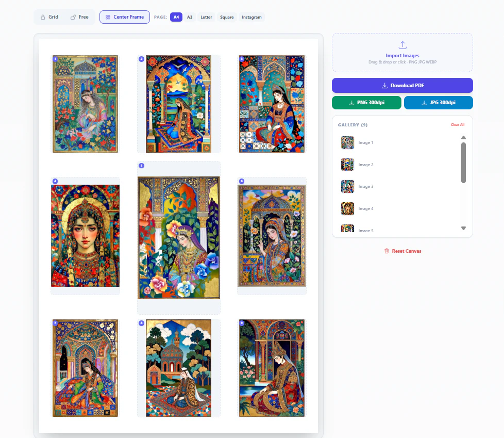This screenshot has height=438, width=504.
Task: Select Square page format
Action: (227, 17)
